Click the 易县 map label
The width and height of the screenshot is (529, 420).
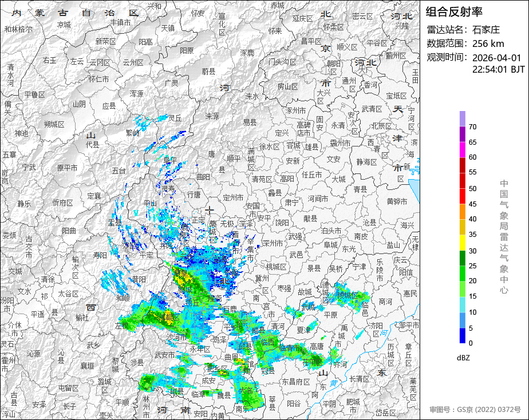click(x=250, y=122)
